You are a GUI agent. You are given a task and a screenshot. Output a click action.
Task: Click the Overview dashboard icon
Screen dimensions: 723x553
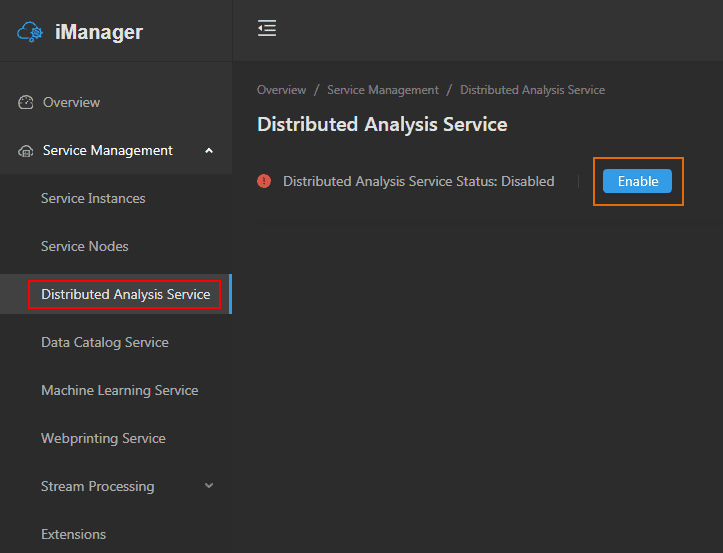tap(26, 102)
